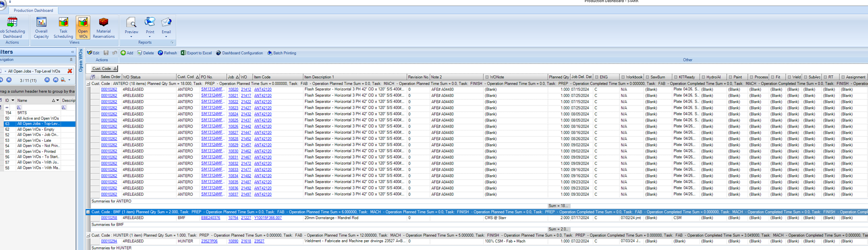
Task: Open Material Reservations view
Action: tap(104, 27)
